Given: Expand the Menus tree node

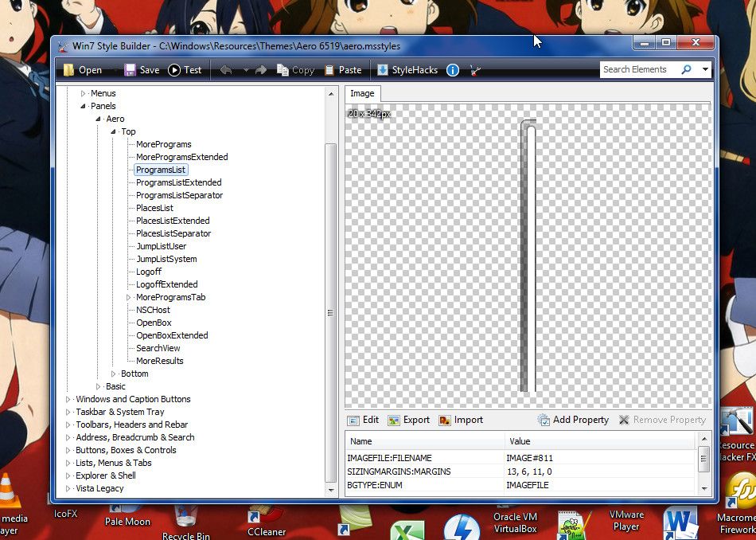Looking at the screenshot, I should point(83,94).
